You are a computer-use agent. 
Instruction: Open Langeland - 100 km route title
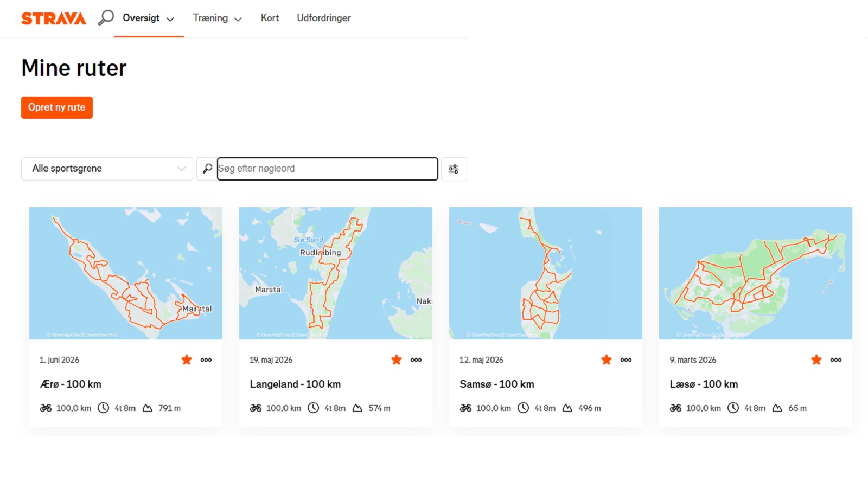(295, 384)
